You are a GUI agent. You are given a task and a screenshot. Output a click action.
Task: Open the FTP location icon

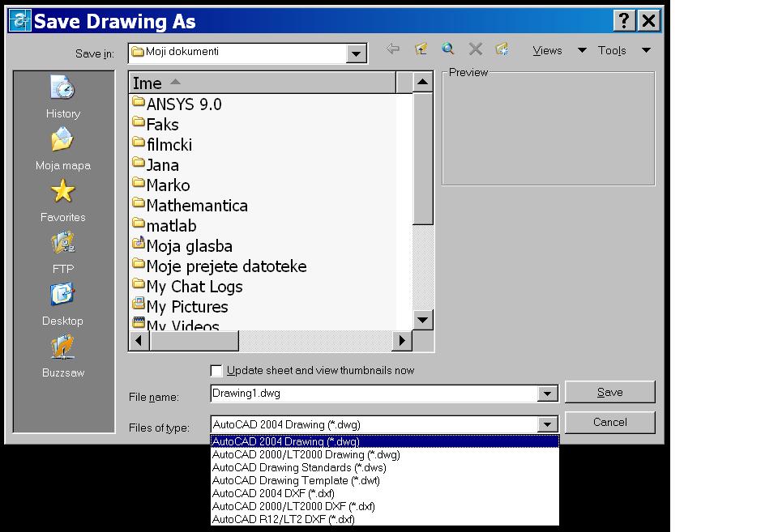click(62, 253)
